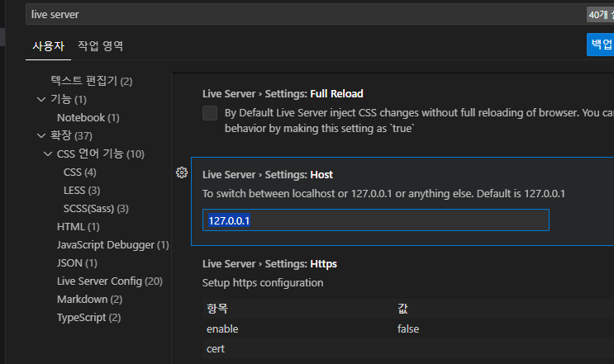Collapse CSS 언어 기능 (10) section
Image resolution: width=614 pixels, height=364 pixels.
(x=48, y=154)
